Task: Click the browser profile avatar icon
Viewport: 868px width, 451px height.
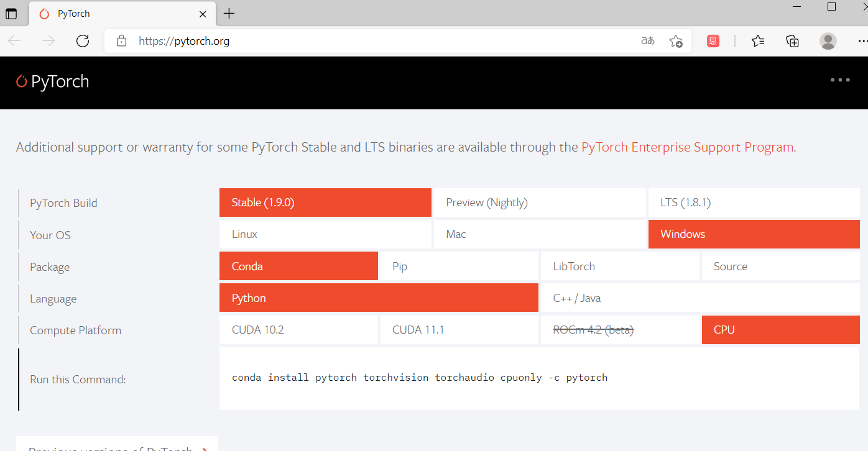Action: 828,41
